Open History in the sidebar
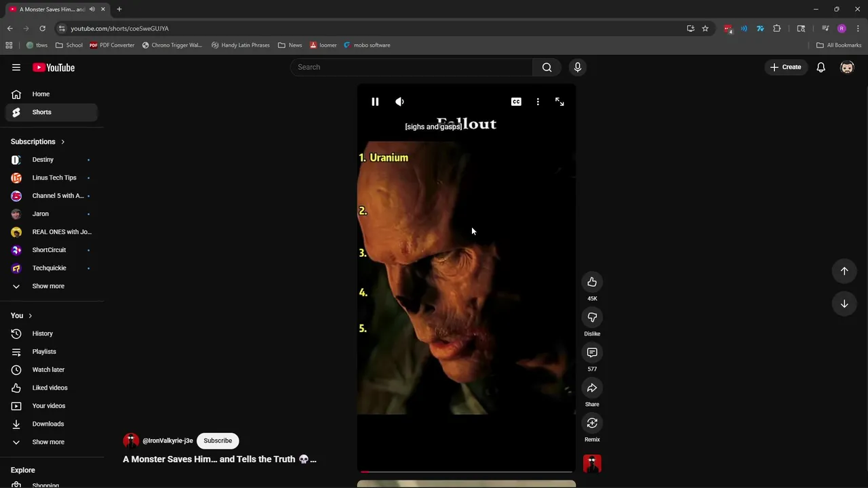The height and width of the screenshot is (488, 868). coord(52,333)
